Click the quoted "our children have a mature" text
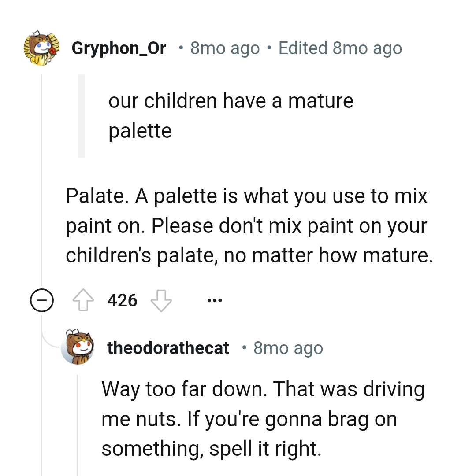 (x=231, y=101)
